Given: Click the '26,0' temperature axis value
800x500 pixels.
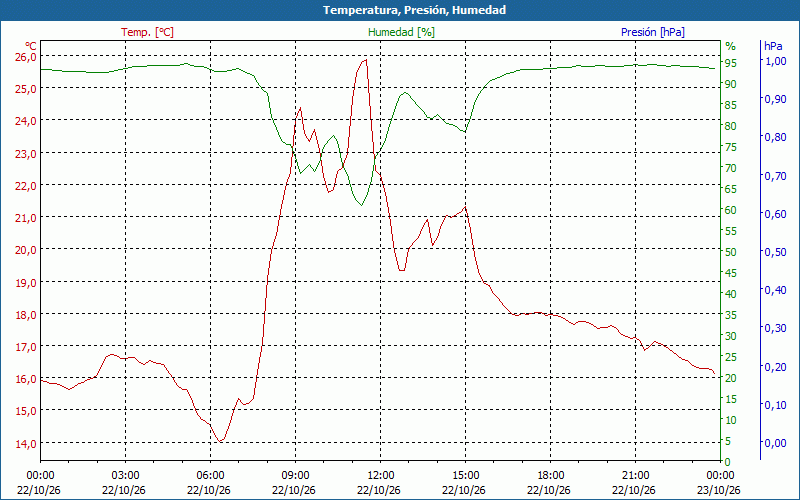Looking at the screenshot, I should tap(27, 57).
